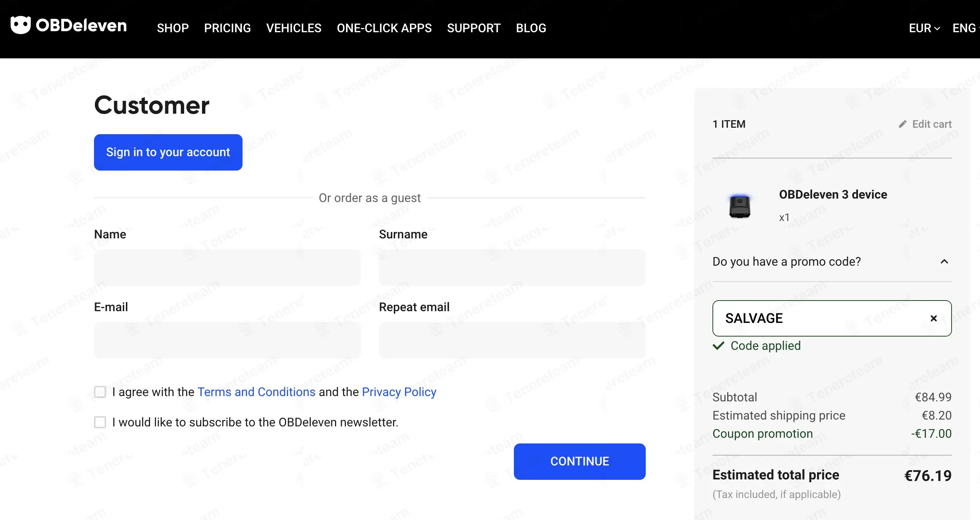
Task: Click the OBDeleven 3 device thumbnail
Action: pyautogui.click(x=740, y=206)
